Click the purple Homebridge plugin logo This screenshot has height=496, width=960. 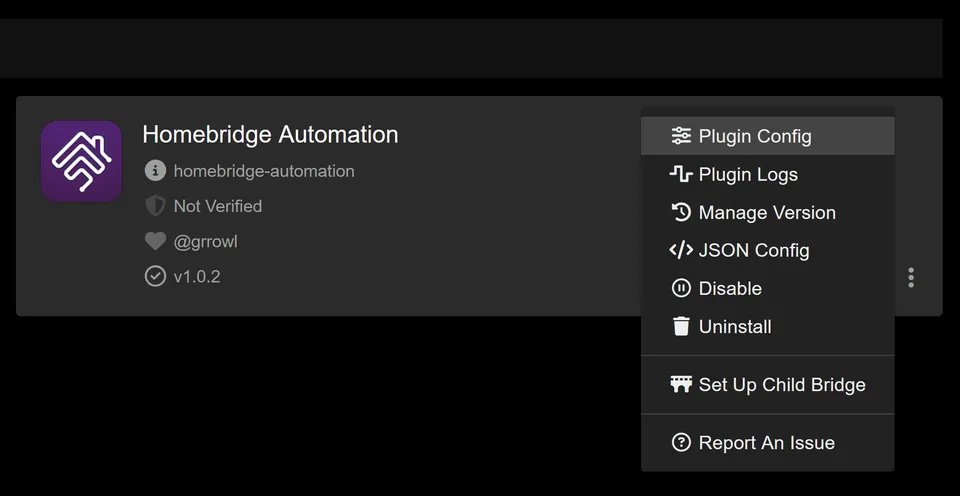point(81,161)
